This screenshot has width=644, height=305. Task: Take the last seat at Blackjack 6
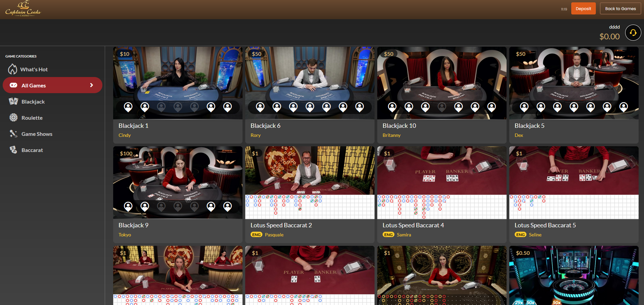click(360, 107)
